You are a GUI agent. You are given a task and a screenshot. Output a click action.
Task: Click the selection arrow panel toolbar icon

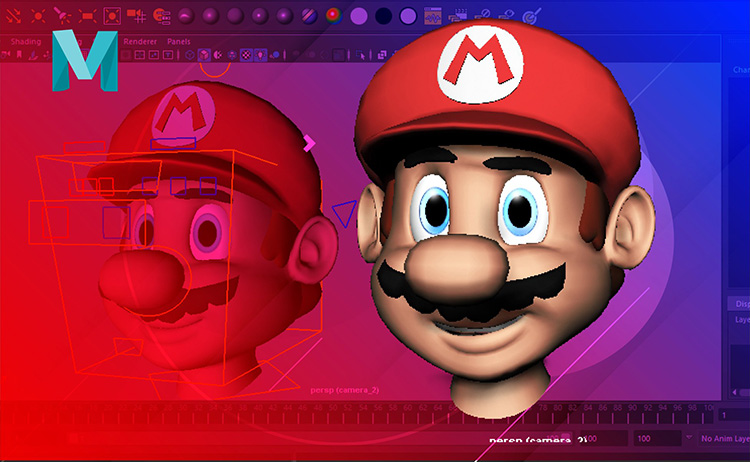coord(360,55)
